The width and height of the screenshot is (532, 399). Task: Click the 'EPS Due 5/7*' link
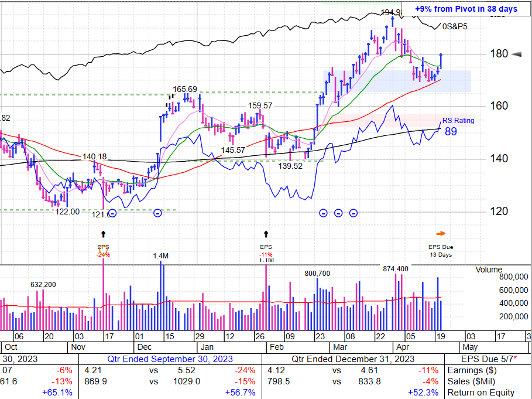[489, 359]
